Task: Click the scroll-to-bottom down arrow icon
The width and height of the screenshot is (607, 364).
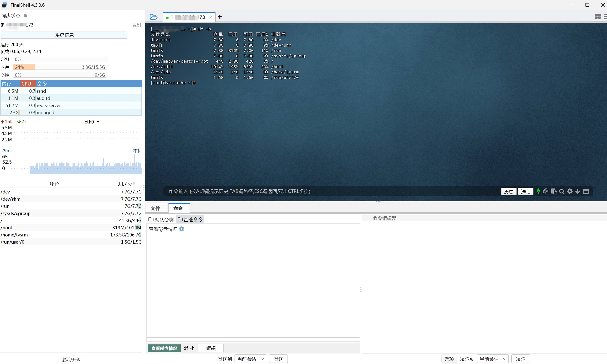Action: 578,191
